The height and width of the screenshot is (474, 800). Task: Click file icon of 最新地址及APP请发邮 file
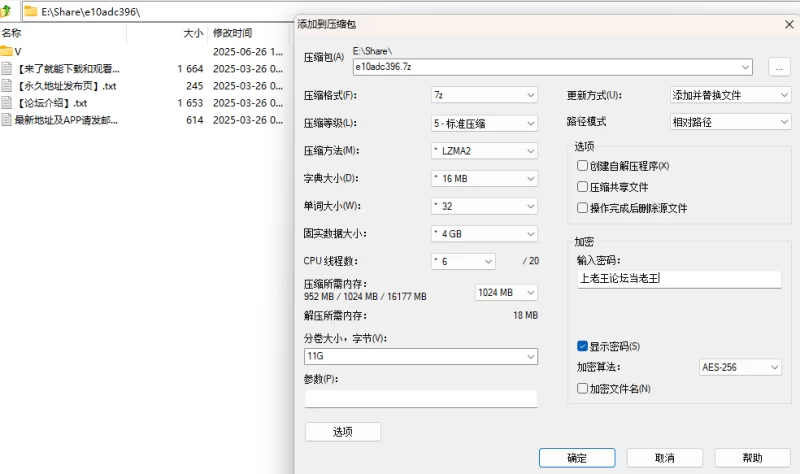[6, 120]
